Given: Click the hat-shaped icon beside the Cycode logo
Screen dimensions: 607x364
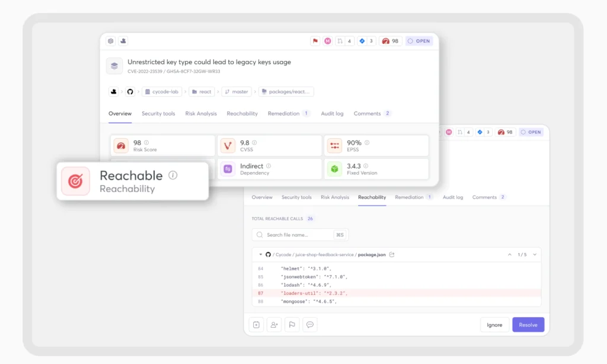Looking at the screenshot, I should pos(123,41).
